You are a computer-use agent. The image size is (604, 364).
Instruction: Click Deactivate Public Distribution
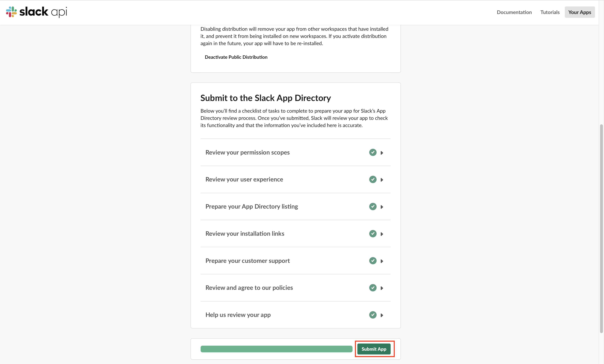point(236,57)
